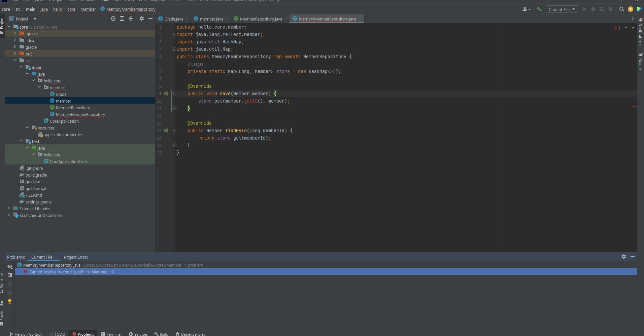
Task: Go to next highlighted error arrow
Action: 633,28
